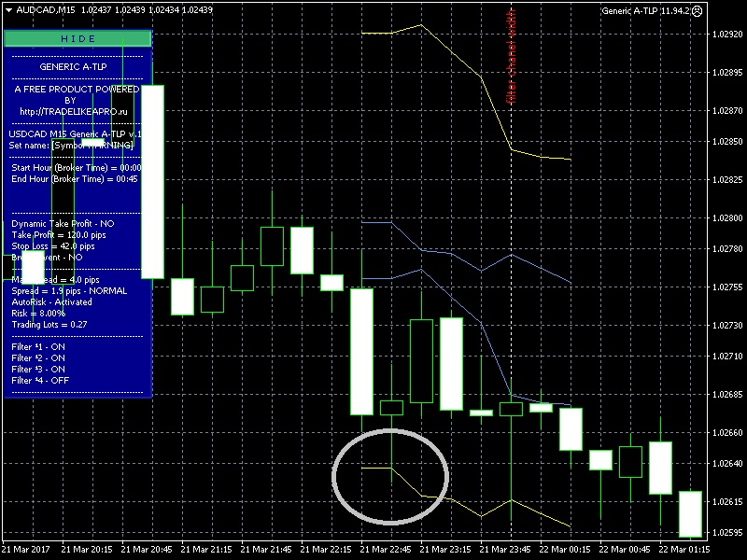The image size is (747, 560).
Task: Select the 'Generic A-TLP 11.94.2' label
Action: click(645, 10)
